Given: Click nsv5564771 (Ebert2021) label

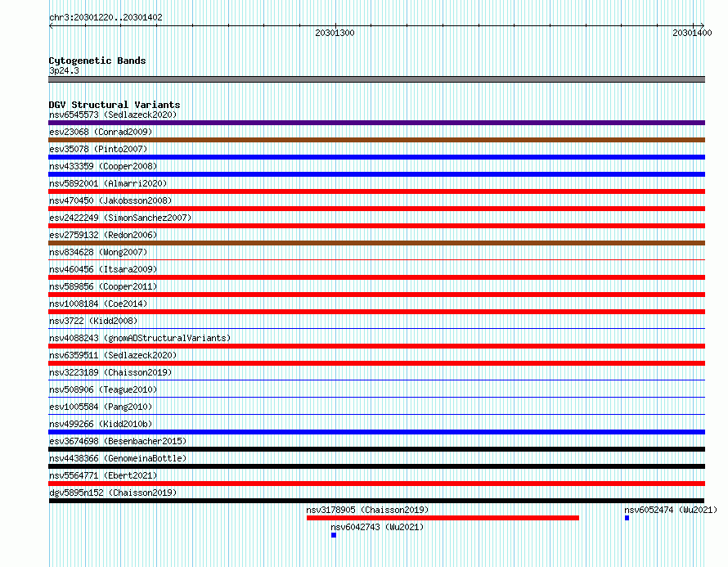Looking at the screenshot, I should tap(103, 475).
